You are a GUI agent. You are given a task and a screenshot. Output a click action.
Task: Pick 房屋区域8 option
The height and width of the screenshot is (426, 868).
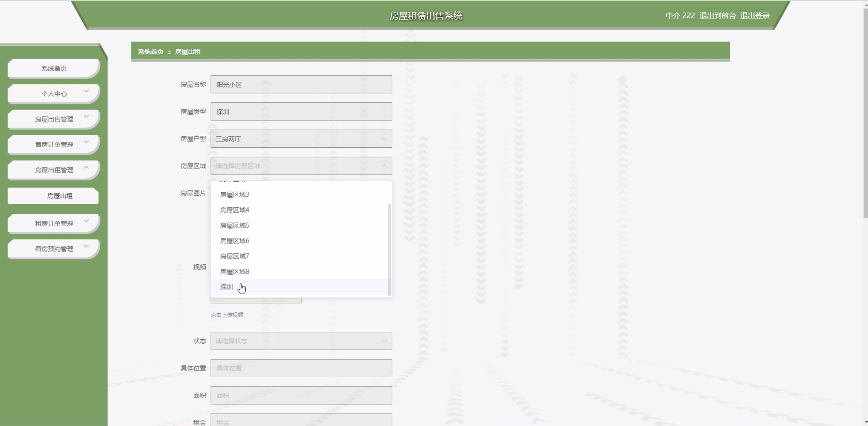coord(235,272)
